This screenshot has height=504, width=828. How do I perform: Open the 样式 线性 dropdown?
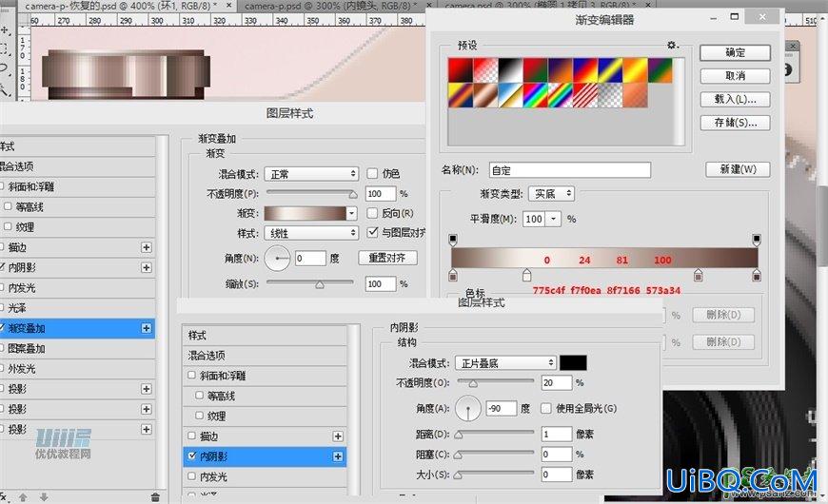point(311,233)
